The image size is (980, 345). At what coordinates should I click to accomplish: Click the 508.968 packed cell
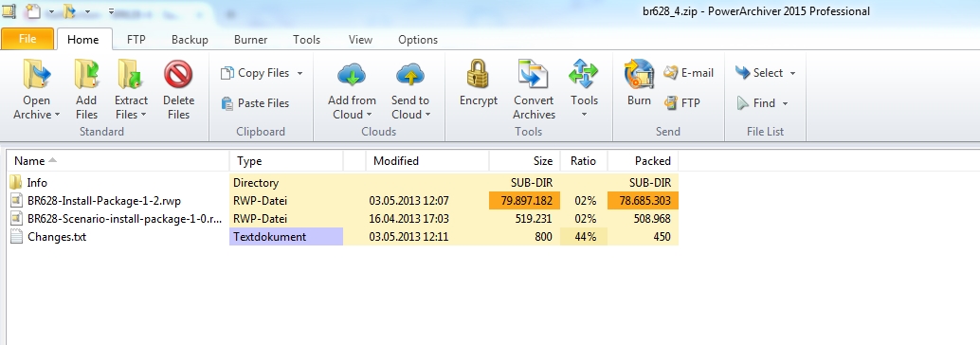pyautogui.click(x=643, y=219)
